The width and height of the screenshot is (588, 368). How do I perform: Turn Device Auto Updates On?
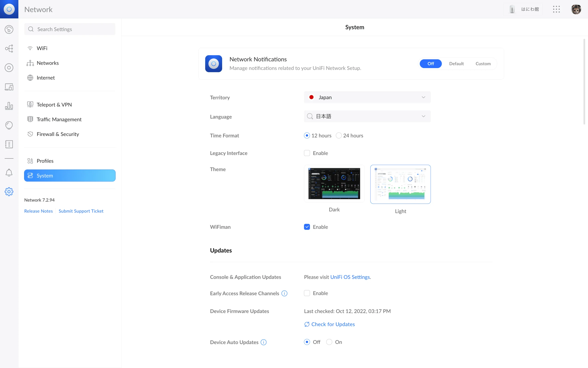click(x=329, y=342)
